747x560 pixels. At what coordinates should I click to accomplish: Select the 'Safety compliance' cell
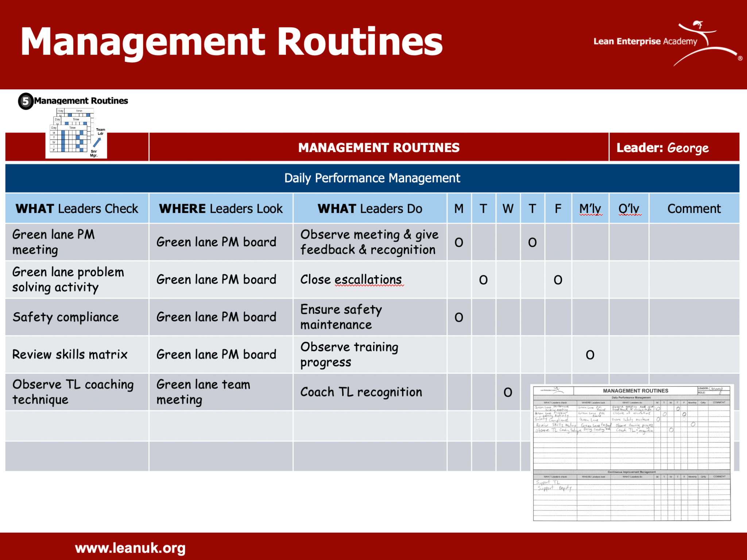(77, 317)
